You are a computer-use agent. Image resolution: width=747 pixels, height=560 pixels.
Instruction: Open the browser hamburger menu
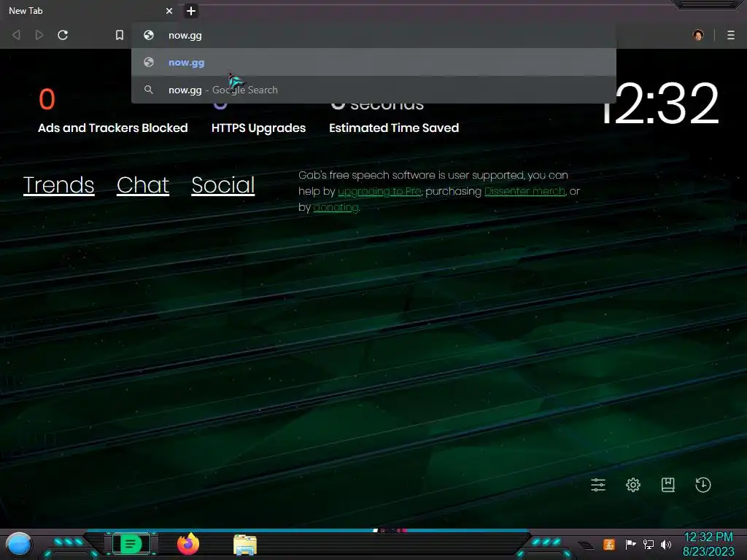point(731,35)
